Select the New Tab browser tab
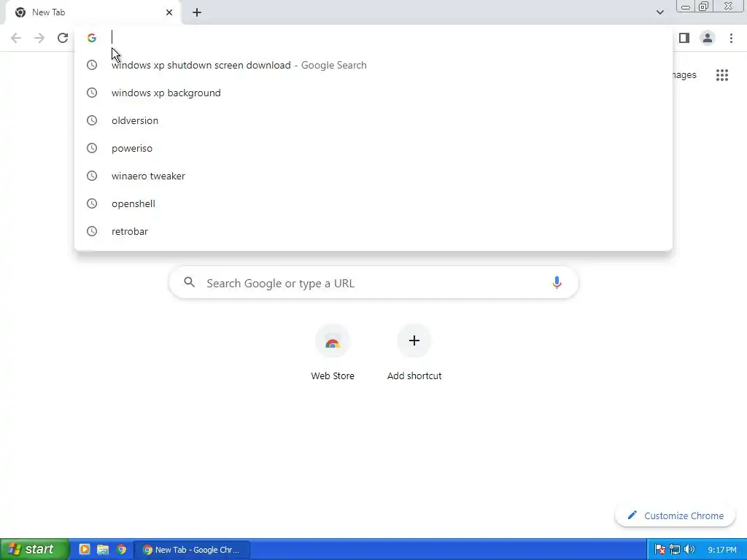The height and width of the screenshot is (560, 747). [x=93, y=12]
